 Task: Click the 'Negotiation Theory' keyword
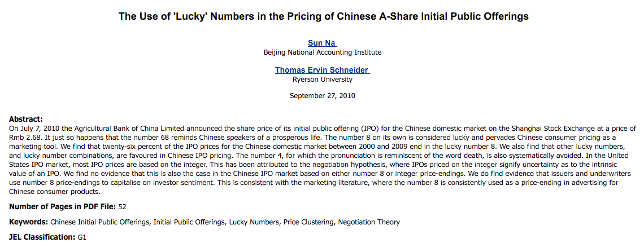click(369, 222)
